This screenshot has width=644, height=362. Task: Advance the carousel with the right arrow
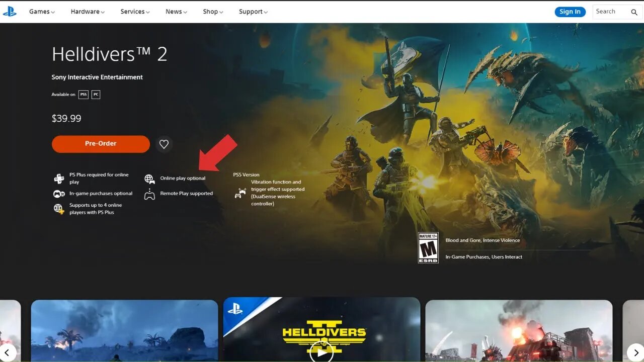636,352
